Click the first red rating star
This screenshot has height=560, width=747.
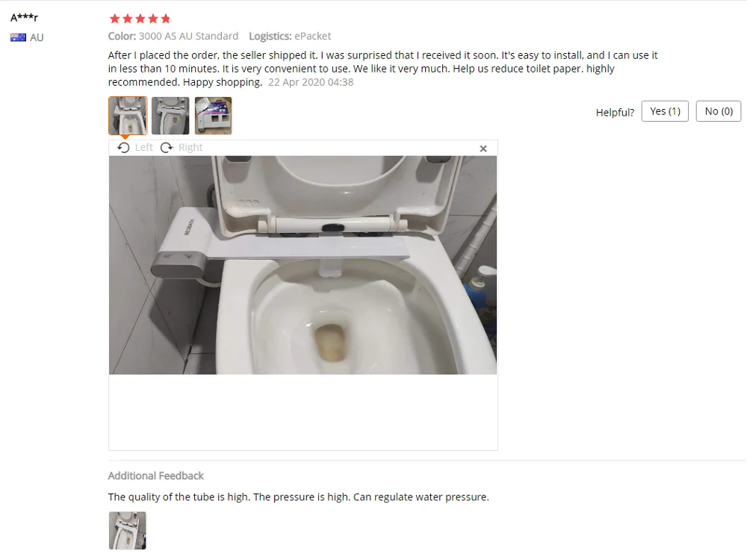point(114,19)
